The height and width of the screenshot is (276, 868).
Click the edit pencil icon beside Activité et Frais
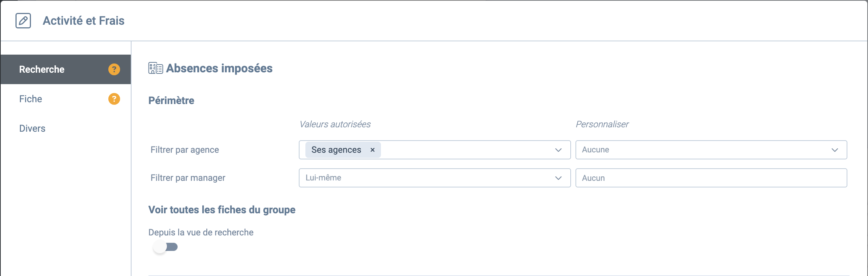coord(23,21)
